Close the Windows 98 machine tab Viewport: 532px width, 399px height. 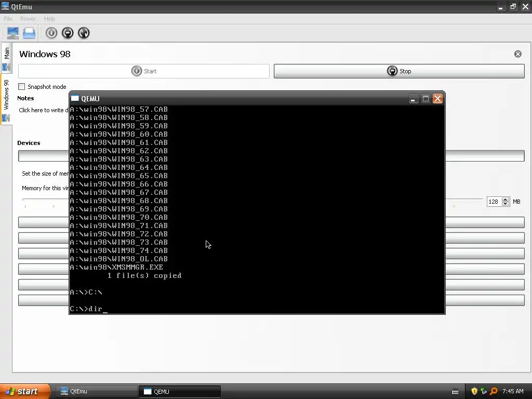(x=518, y=54)
